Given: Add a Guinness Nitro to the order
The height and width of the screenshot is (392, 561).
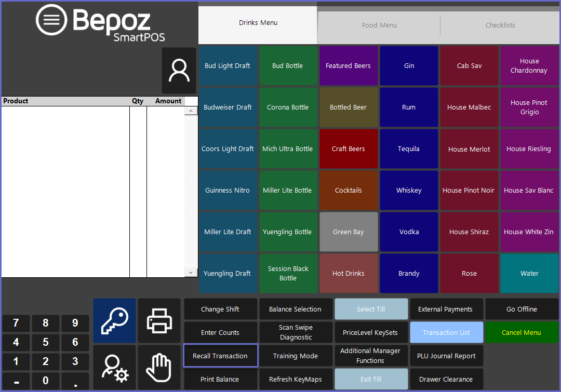Looking at the screenshot, I should point(228,191).
